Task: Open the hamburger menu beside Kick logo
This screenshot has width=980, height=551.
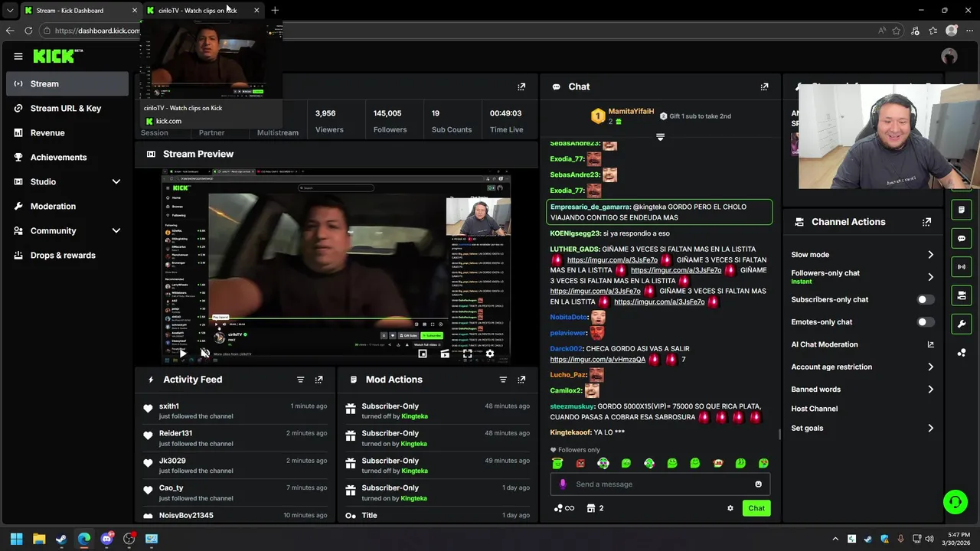Action: coord(18,56)
